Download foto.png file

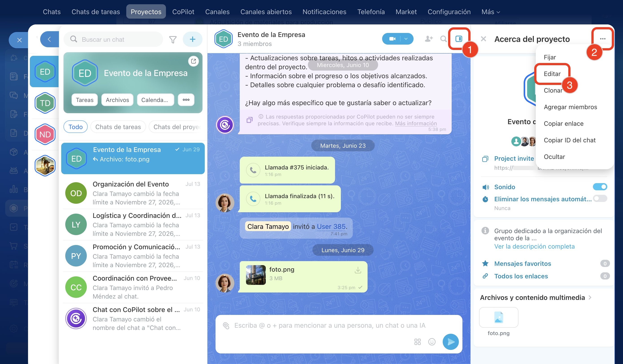(x=358, y=270)
